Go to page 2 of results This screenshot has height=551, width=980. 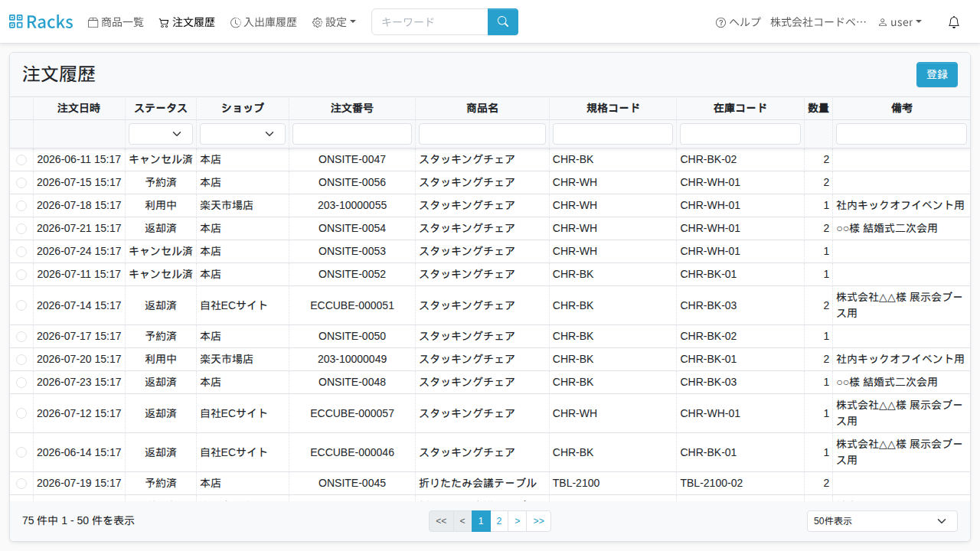click(x=499, y=521)
